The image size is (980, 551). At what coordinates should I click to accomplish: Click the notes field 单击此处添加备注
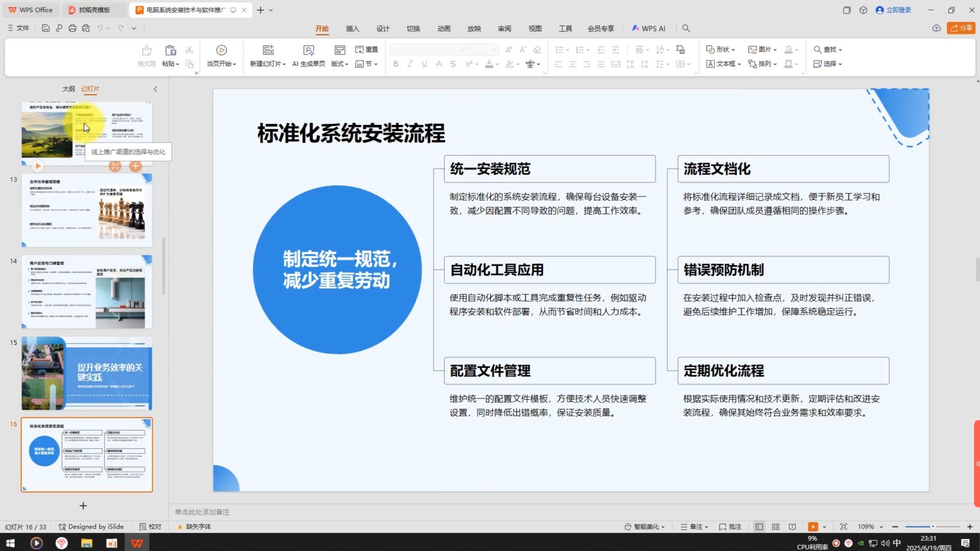point(202,512)
